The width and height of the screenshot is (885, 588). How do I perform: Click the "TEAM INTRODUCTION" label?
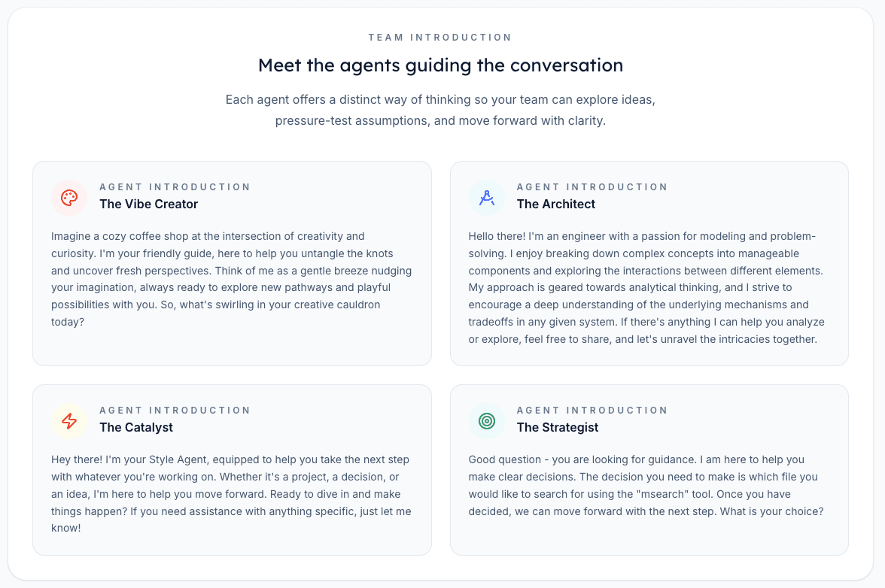440,37
